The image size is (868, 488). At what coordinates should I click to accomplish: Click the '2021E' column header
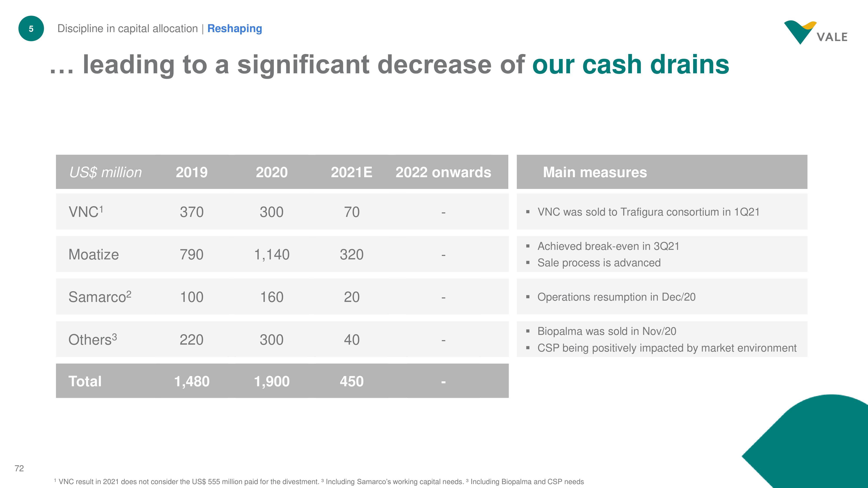coord(352,172)
